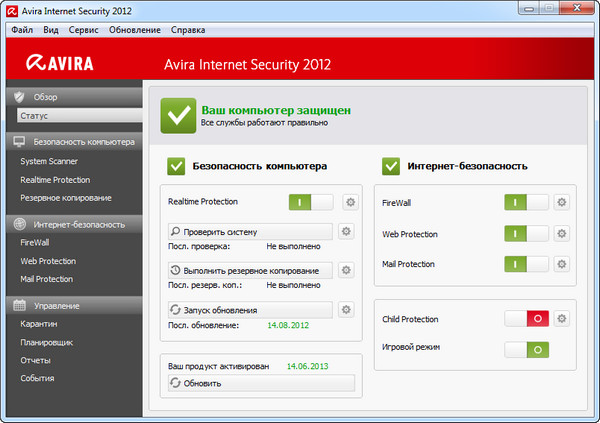Open the Справка menu
600x423 pixels.
pyautogui.click(x=188, y=30)
